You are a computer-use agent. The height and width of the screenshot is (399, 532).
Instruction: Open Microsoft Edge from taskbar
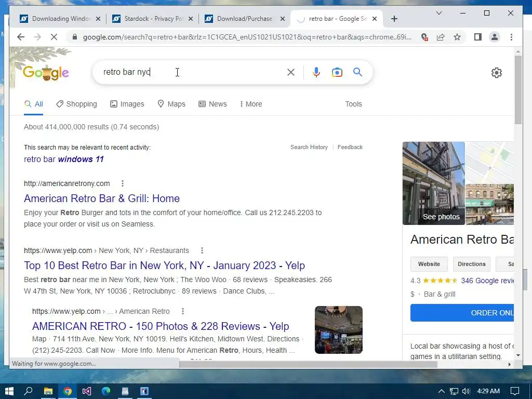(106, 391)
